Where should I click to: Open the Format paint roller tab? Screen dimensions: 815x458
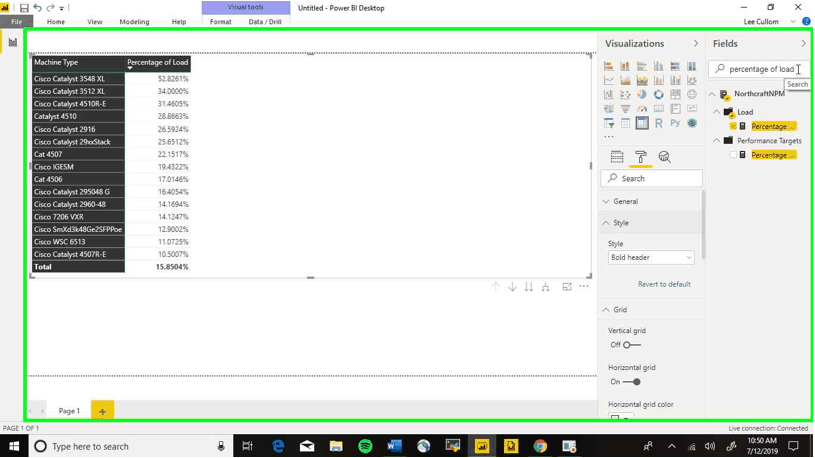pos(640,156)
